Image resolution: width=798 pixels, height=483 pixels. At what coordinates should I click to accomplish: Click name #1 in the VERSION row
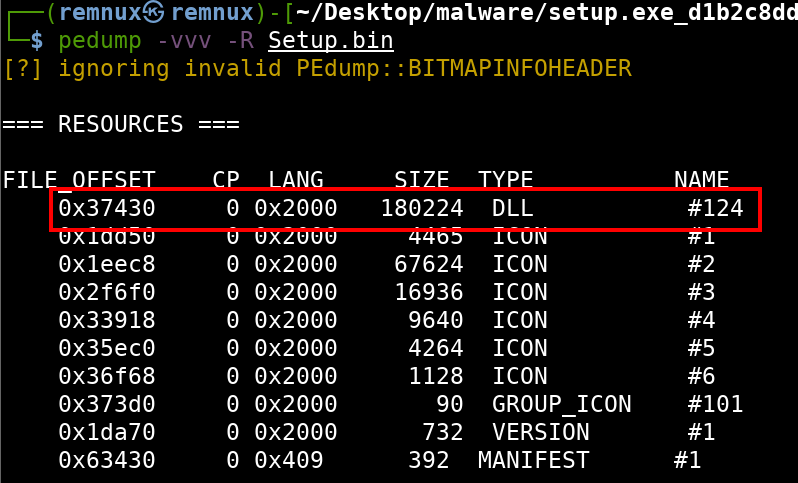click(702, 432)
